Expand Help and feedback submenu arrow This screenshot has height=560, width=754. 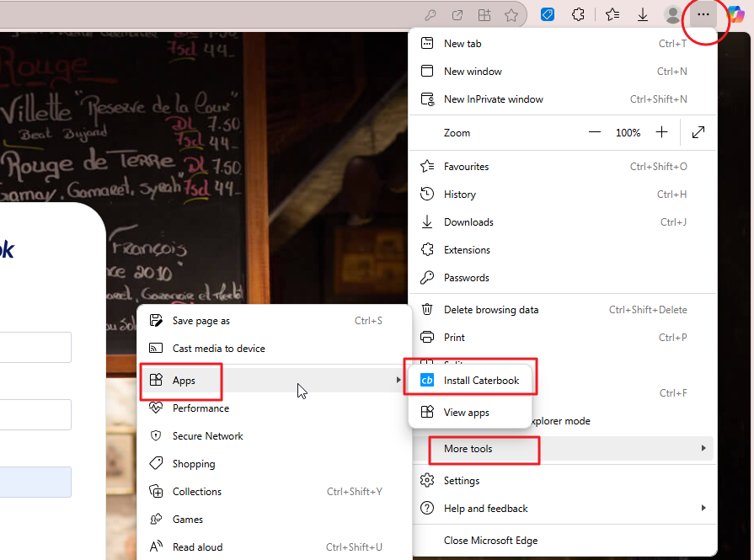[703, 508]
